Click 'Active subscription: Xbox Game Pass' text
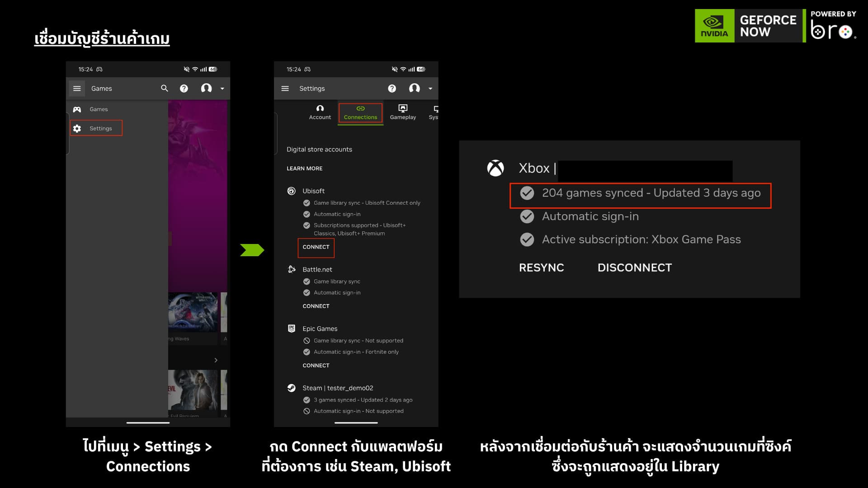 642,239
